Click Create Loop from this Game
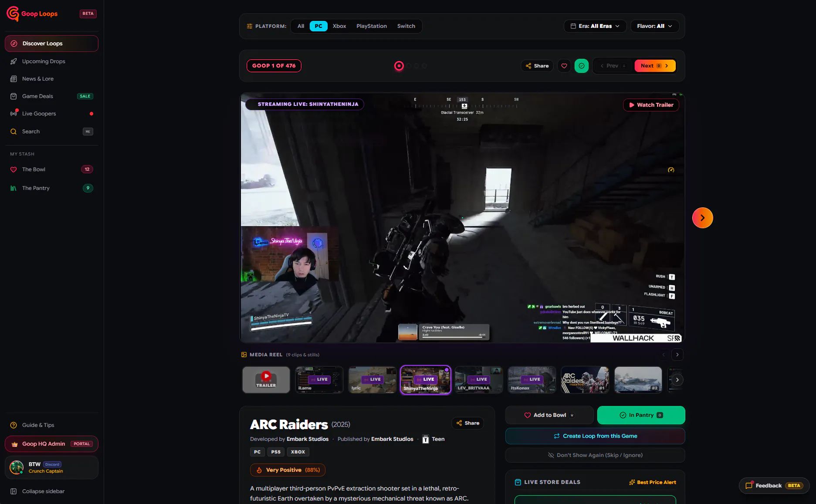The image size is (816, 504). [595, 436]
